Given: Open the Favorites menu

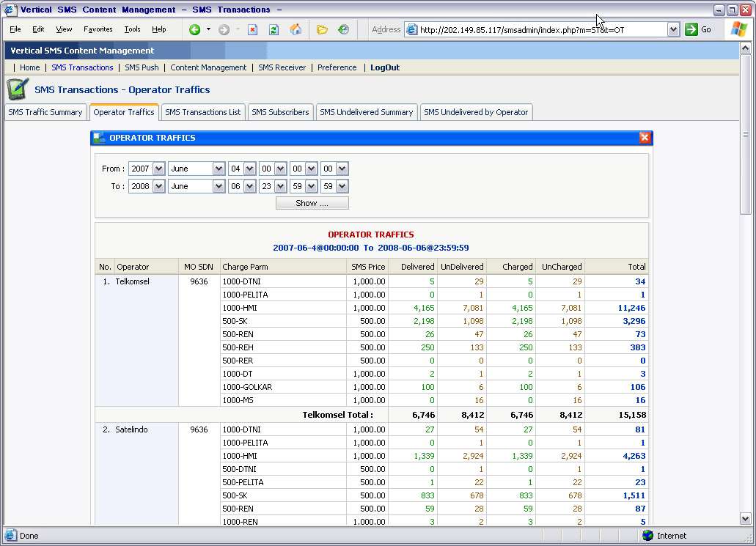Looking at the screenshot, I should pos(98,29).
